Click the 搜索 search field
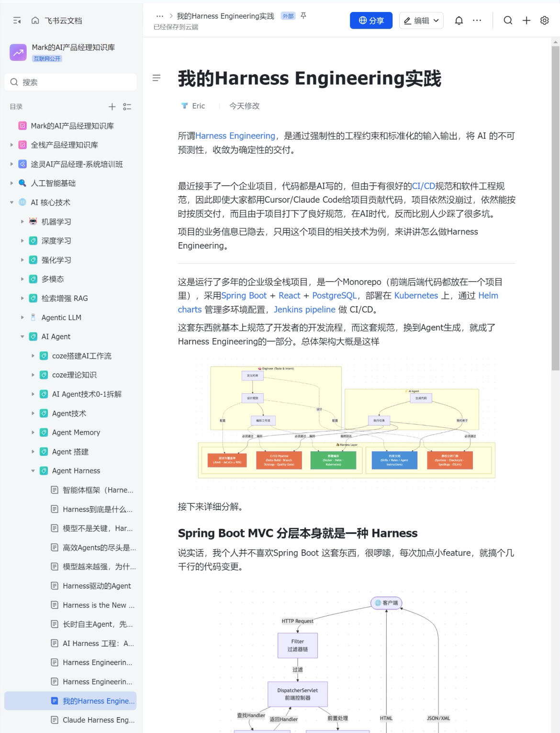 70,82
